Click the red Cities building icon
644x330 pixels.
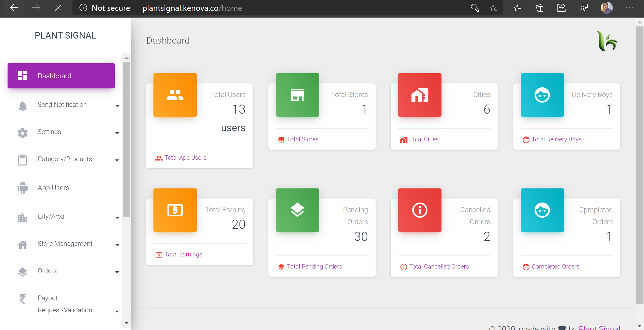[420, 95]
